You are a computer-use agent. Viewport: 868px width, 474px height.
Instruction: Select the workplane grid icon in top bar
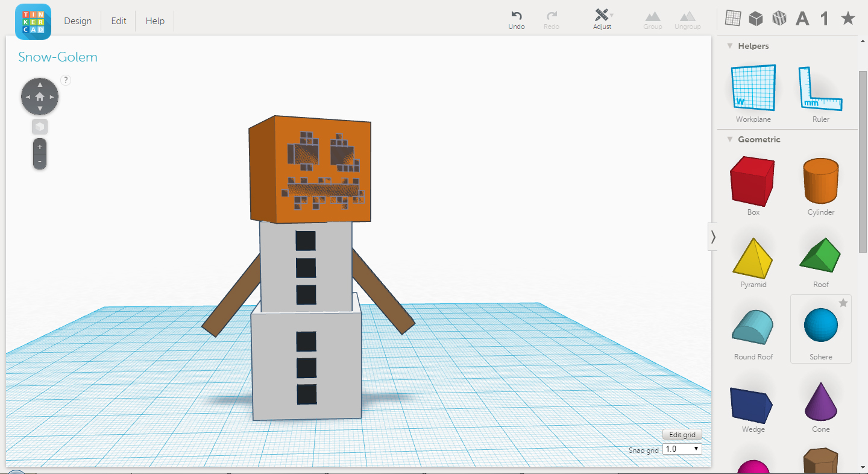[733, 19]
